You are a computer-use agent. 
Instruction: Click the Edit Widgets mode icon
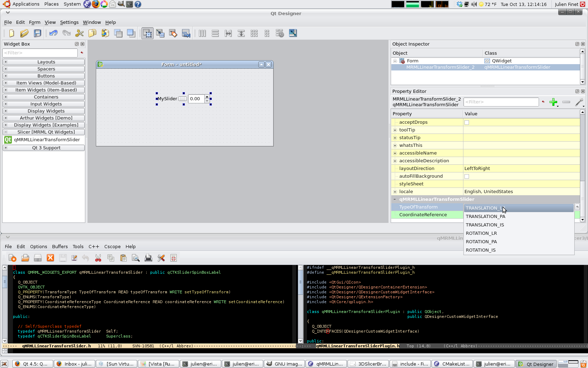[x=147, y=33]
